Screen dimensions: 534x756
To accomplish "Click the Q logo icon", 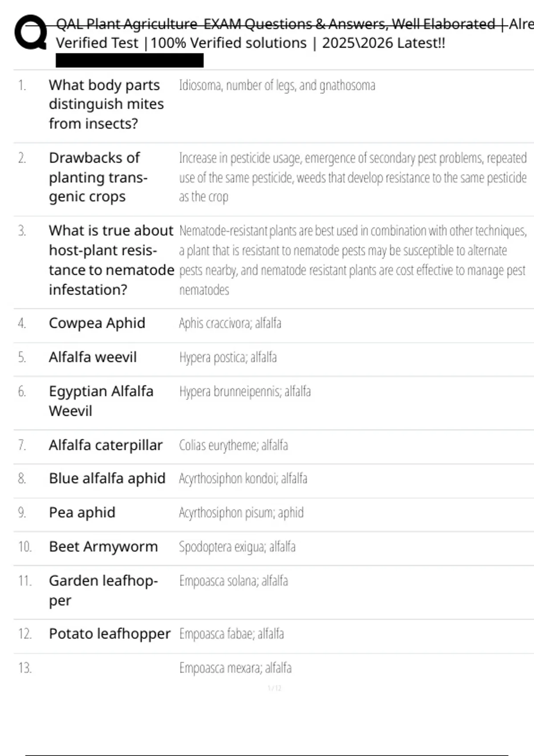I will pyautogui.click(x=30, y=32).
